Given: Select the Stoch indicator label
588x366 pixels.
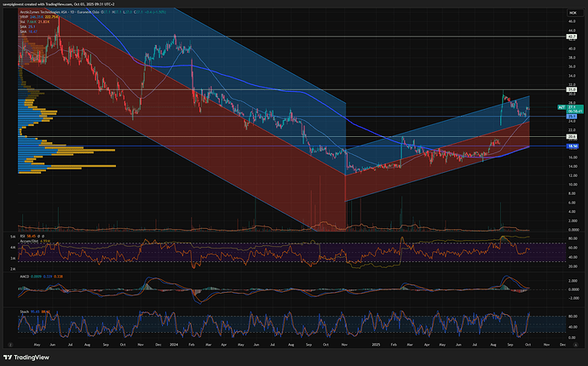Looking at the screenshot, I should pos(24,312).
